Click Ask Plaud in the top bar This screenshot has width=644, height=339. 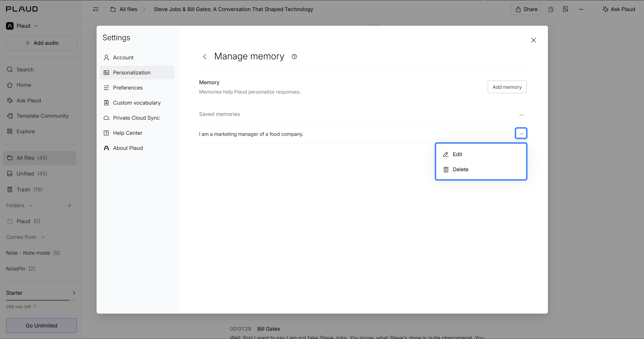619,9
